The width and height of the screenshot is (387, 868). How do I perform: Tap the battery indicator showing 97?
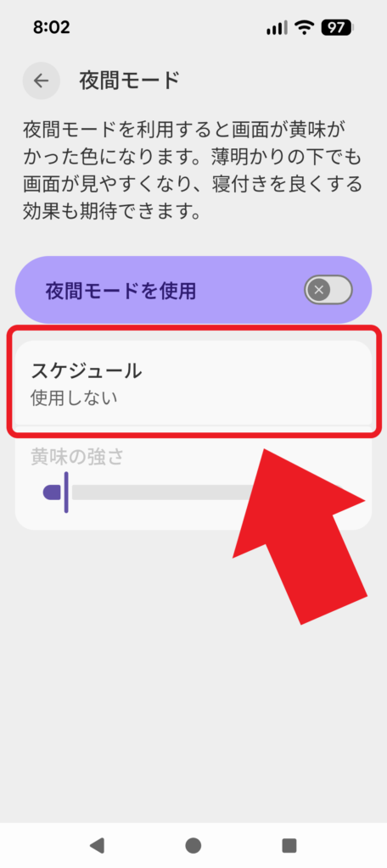point(337,28)
